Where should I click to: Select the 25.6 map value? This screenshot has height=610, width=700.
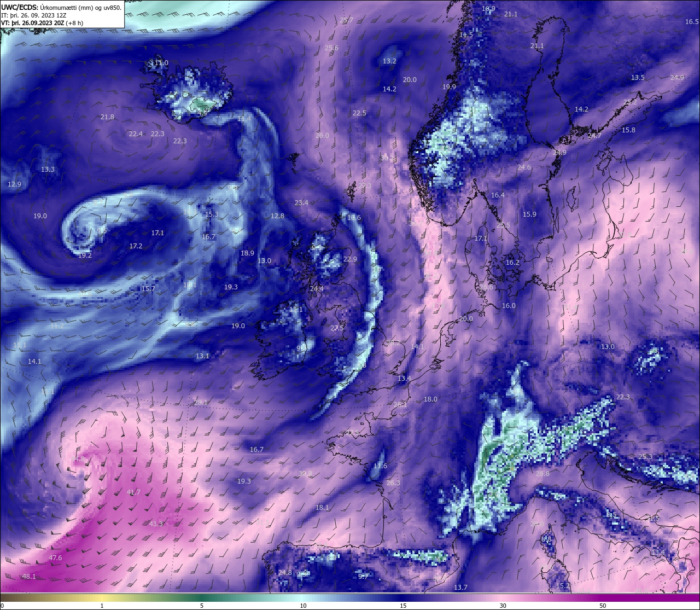(x=331, y=48)
